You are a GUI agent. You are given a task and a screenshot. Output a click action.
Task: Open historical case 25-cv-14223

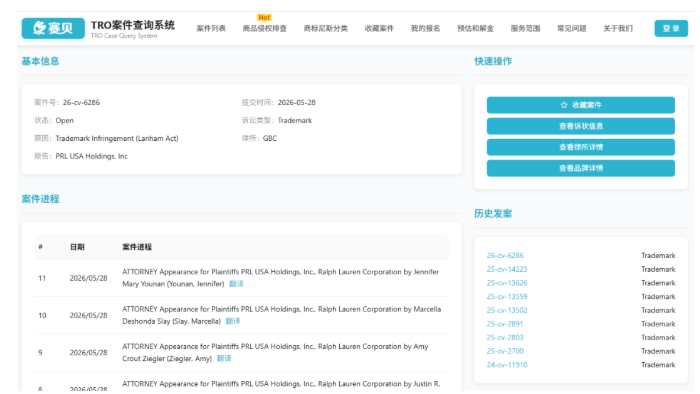(x=507, y=269)
